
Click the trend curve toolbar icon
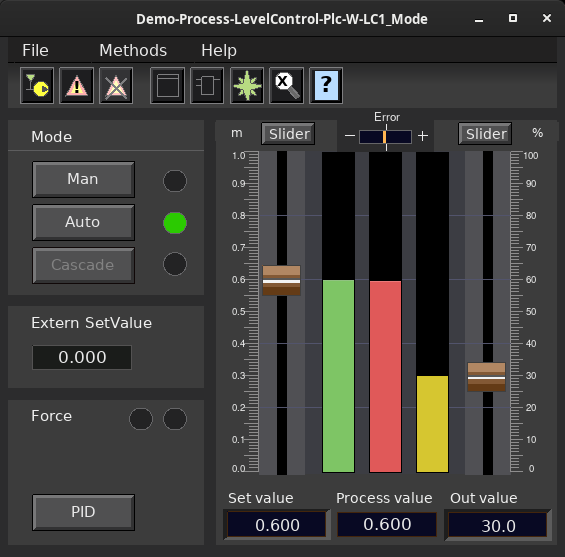point(37,85)
